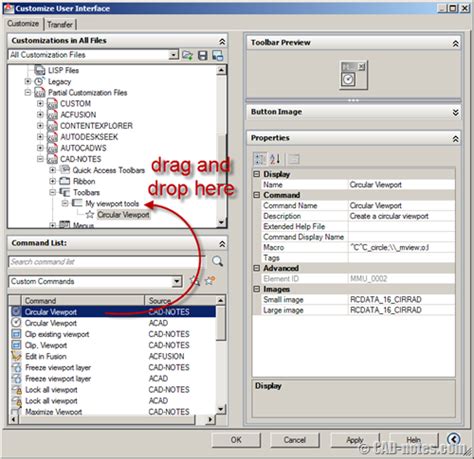Select Lock all viewport ACAD row

point(112,401)
